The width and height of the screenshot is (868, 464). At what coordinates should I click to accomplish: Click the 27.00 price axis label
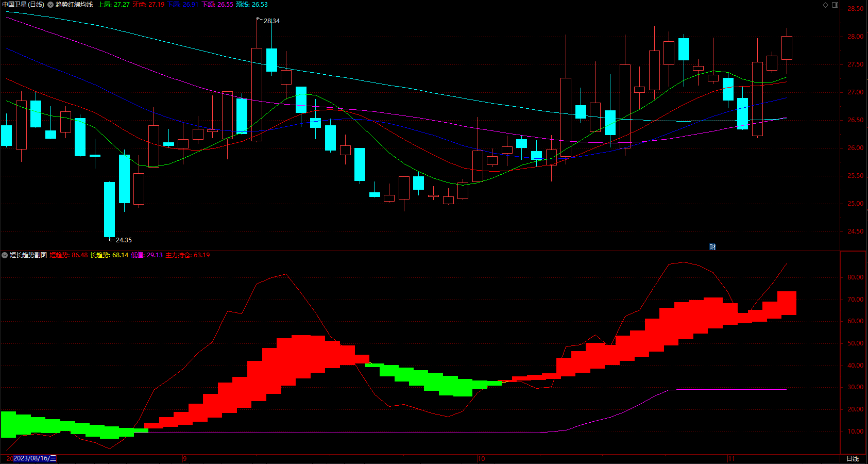tap(855, 92)
